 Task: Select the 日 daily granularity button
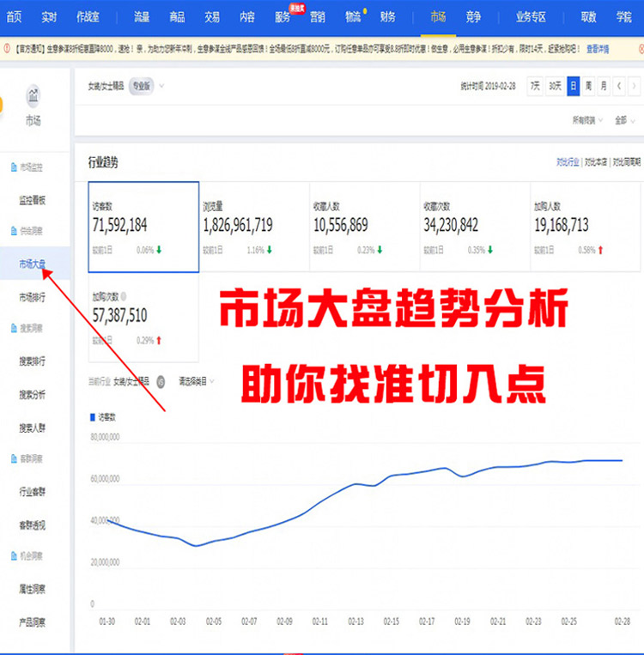[574, 86]
